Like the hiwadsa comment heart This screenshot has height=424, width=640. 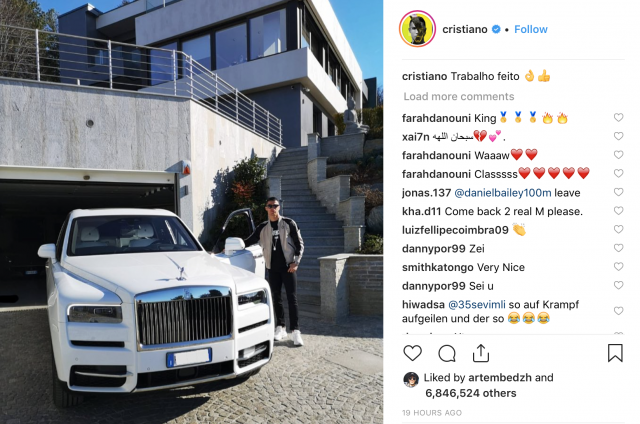pyautogui.click(x=618, y=311)
